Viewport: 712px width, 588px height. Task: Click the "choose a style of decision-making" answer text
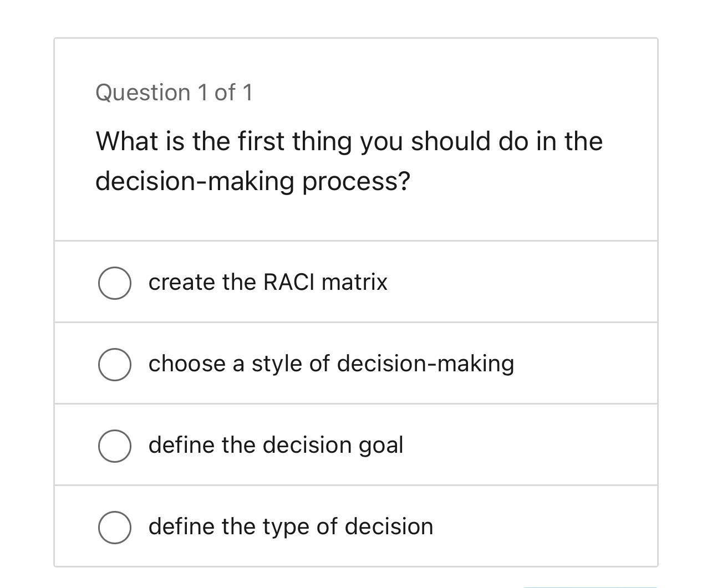331,364
